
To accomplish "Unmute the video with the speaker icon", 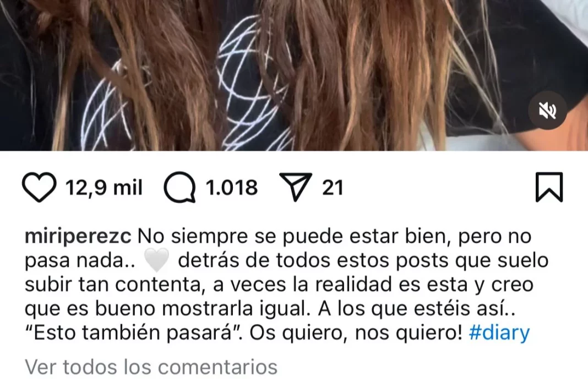I will tap(547, 111).
